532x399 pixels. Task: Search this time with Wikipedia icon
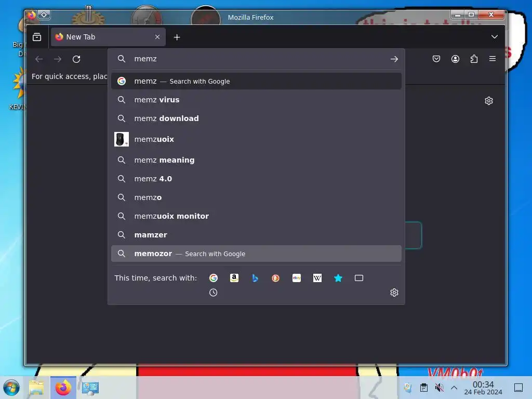click(317, 278)
